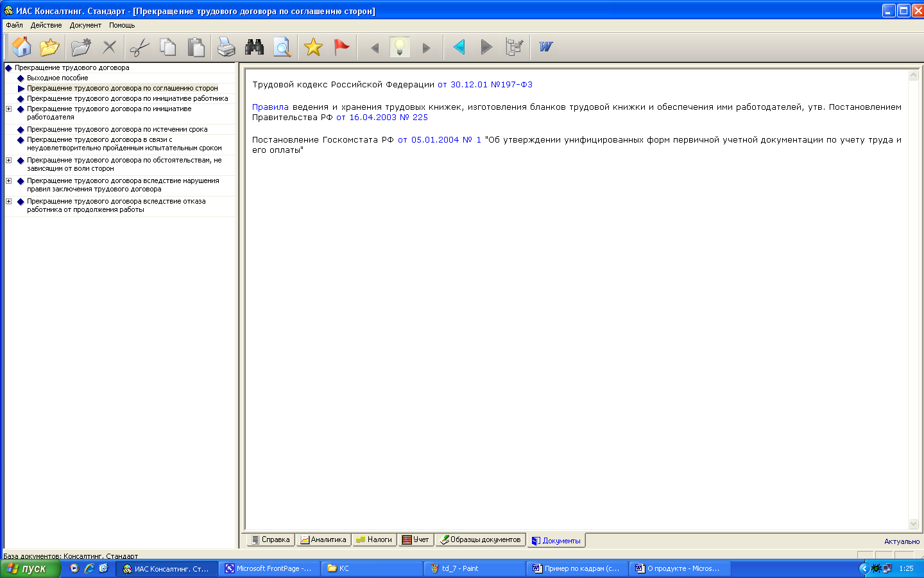
Task: Click the Home house toolbar icon
Action: pos(22,47)
